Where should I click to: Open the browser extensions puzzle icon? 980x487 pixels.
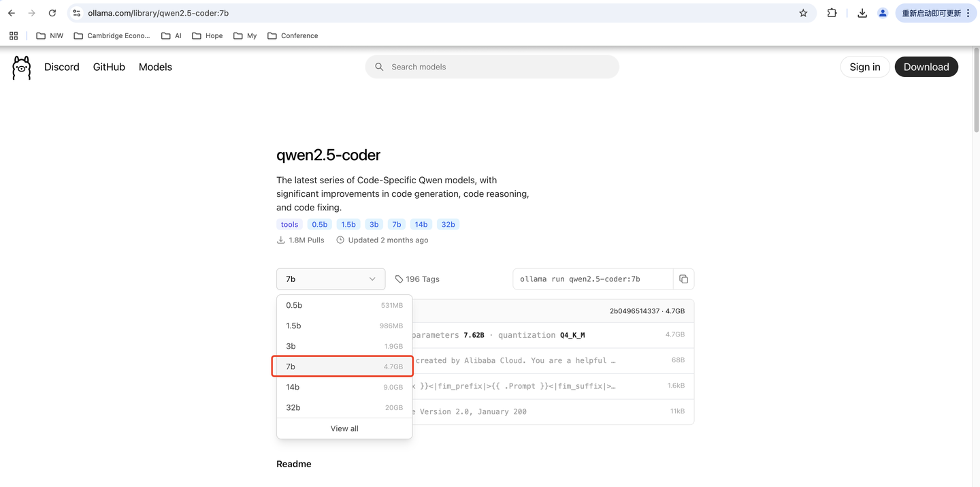832,13
